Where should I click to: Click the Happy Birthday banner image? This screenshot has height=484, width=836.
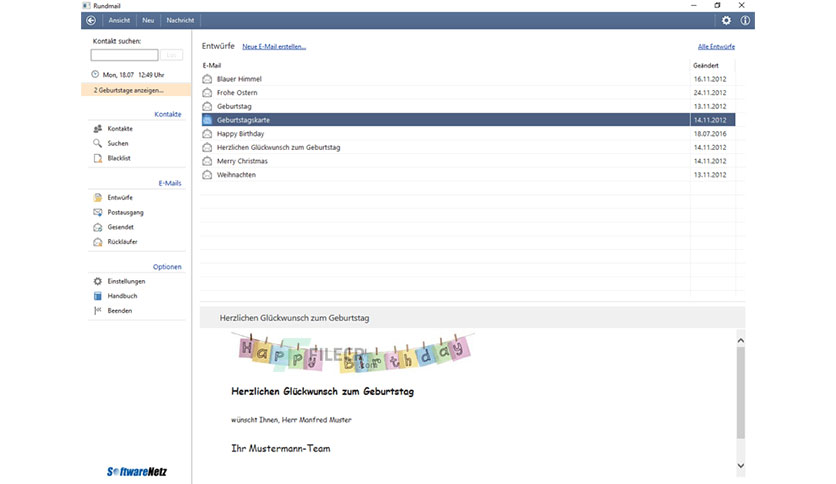click(x=352, y=352)
